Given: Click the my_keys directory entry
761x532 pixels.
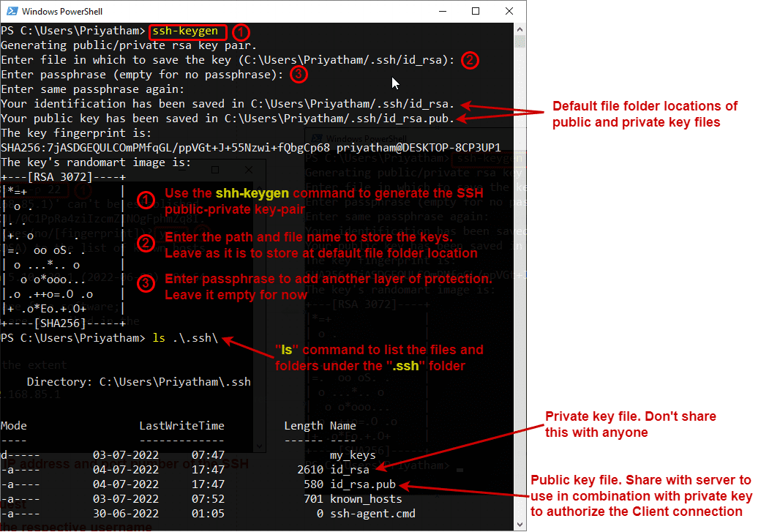Looking at the screenshot, I should tap(354, 454).
